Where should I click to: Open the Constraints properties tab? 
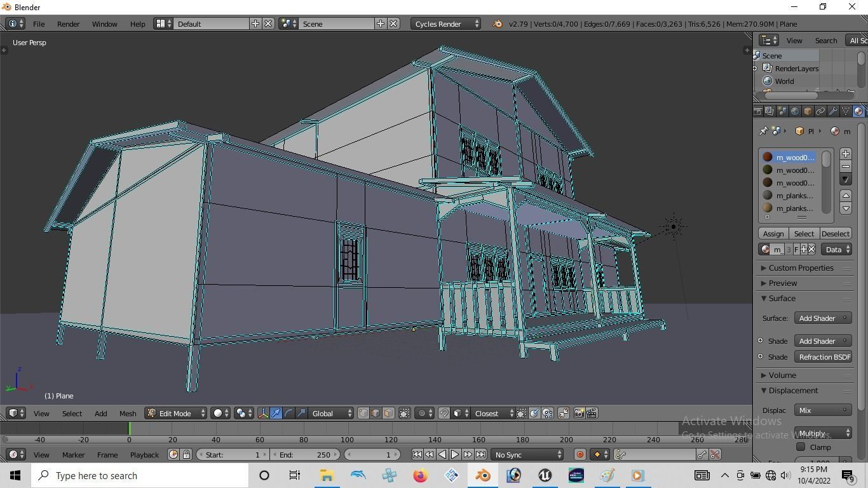(x=820, y=111)
